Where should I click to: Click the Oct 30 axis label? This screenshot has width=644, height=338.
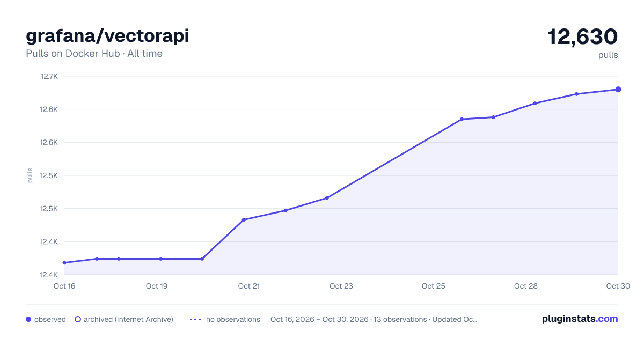tap(618, 286)
